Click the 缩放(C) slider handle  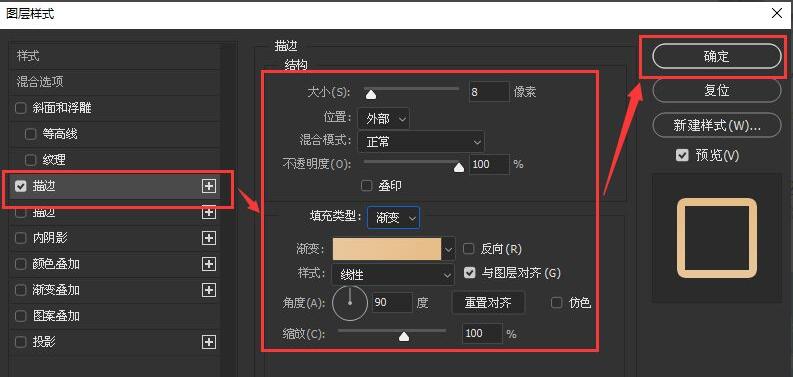tap(404, 337)
